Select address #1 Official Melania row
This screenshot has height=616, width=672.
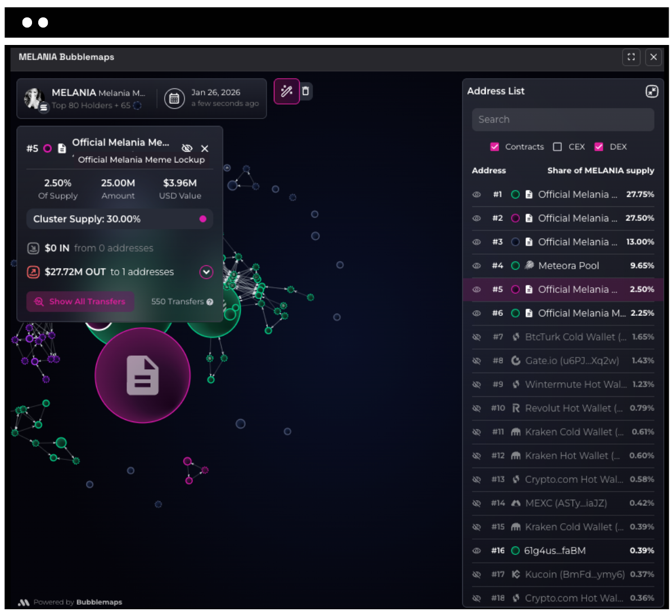[x=563, y=194]
